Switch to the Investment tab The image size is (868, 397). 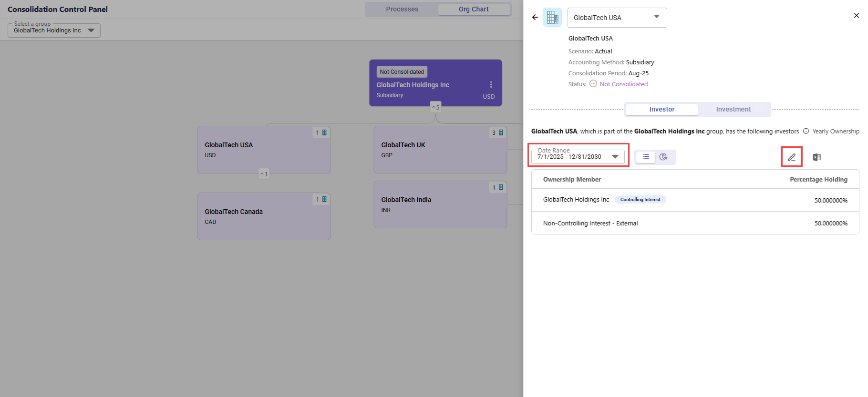click(x=733, y=109)
